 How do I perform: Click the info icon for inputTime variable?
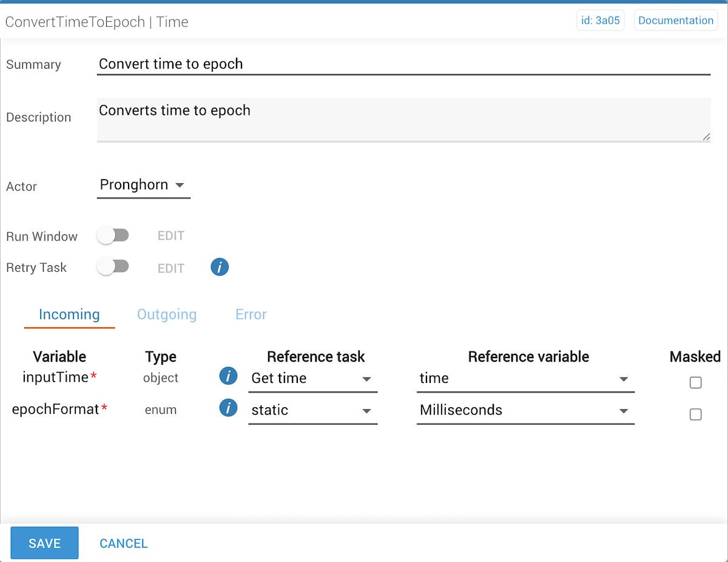228,377
